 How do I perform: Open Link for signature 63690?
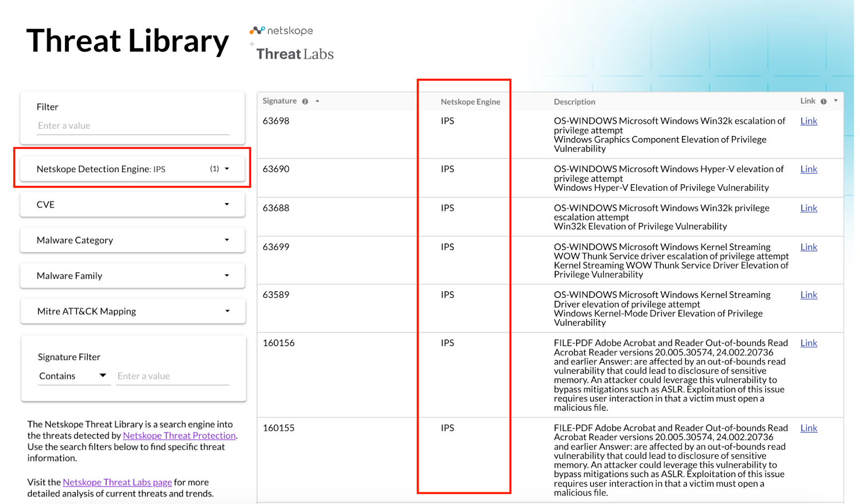pyautogui.click(x=808, y=169)
